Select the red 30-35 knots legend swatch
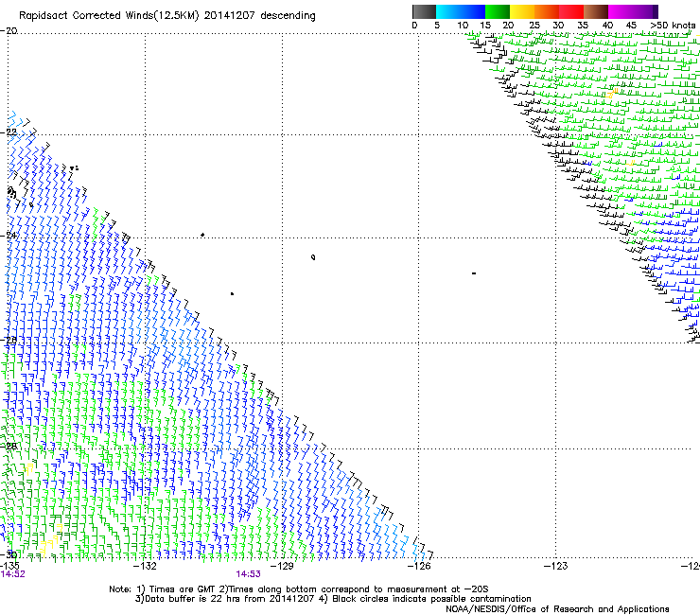The width and height of the screenshot is (700, 615). [571, 11]
